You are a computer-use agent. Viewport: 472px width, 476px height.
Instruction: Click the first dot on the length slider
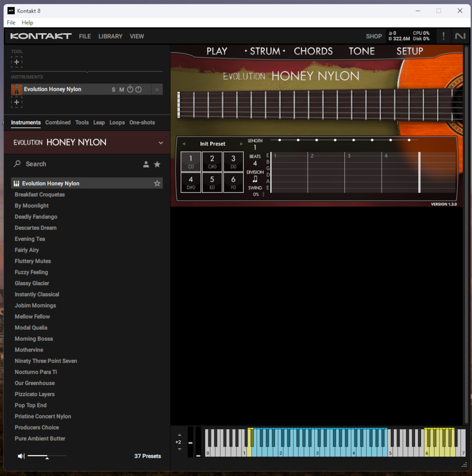280,140
